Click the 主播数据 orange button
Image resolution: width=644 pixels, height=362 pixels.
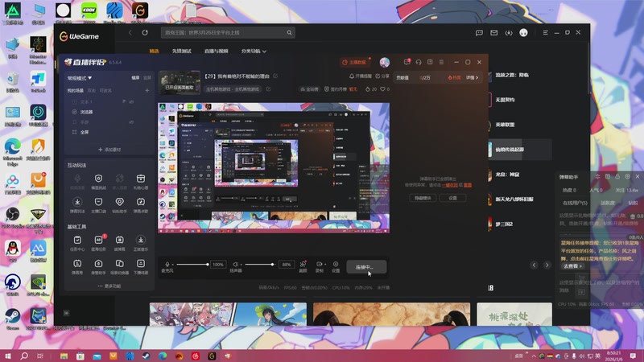click(x=354, y=63)
